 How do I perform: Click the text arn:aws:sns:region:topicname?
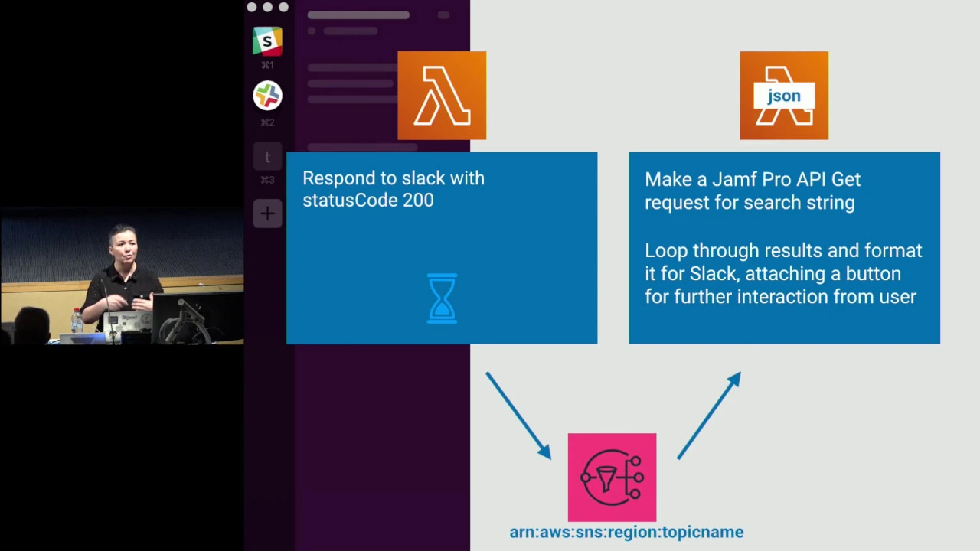click(626, 532)
